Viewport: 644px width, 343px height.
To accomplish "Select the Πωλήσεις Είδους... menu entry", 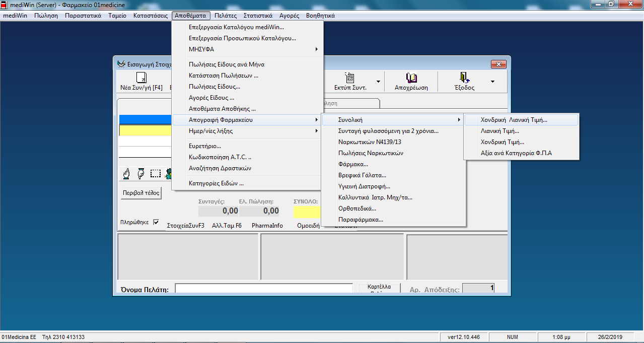I will point(247,87).
